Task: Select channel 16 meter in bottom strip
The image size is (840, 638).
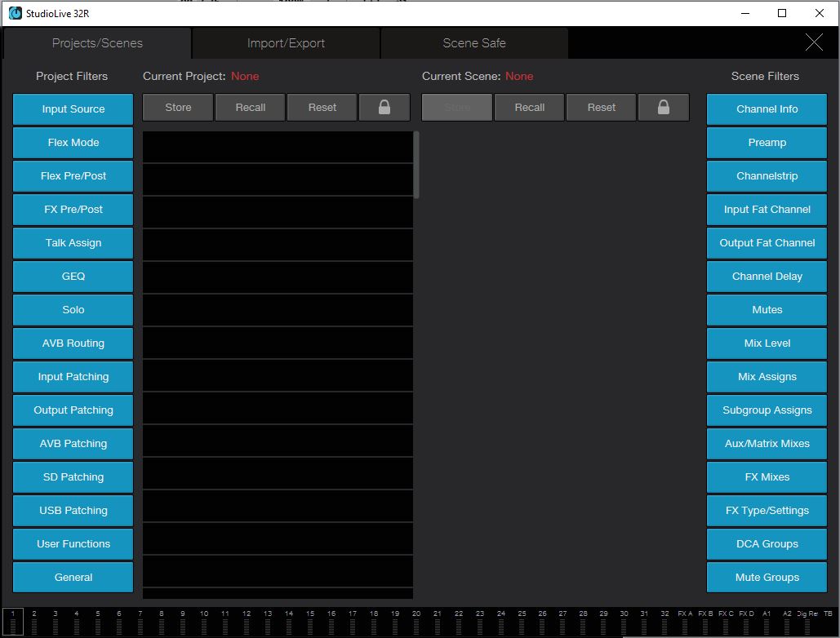Action: [331, 622]
